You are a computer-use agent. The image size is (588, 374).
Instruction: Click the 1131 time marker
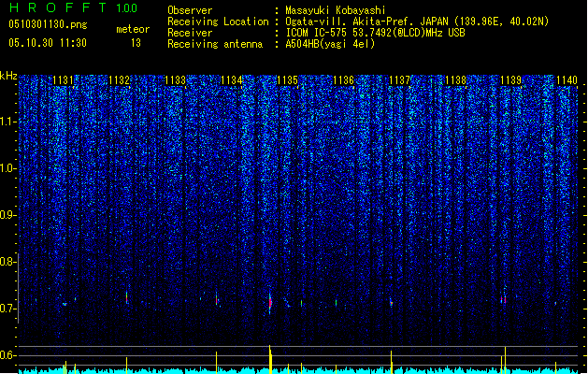63,79
